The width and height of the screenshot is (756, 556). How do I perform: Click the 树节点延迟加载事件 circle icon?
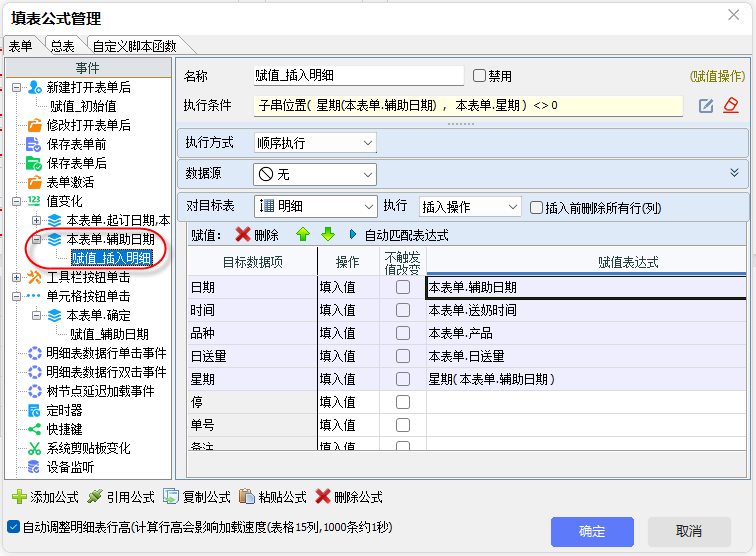coord(34,391)
